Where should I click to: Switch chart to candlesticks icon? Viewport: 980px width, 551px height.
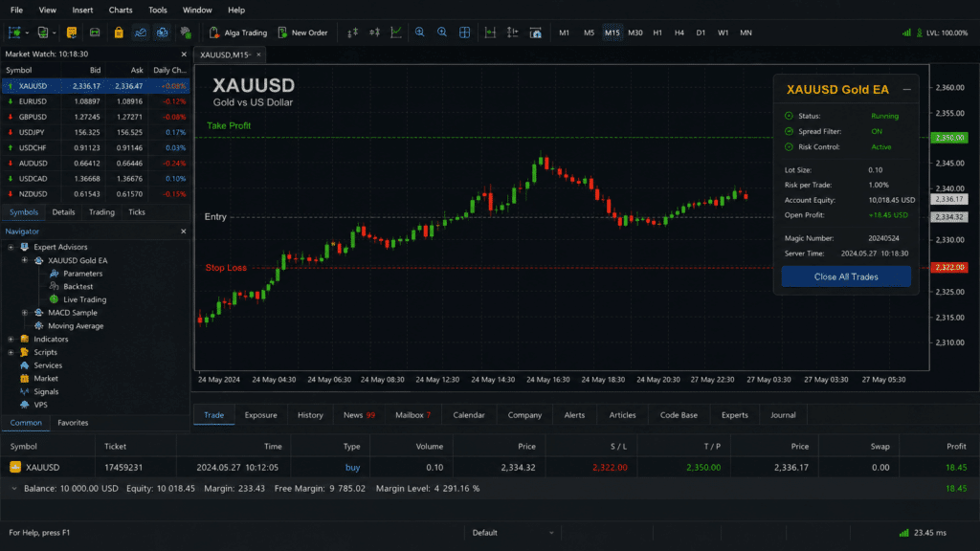tap(374, 33)
